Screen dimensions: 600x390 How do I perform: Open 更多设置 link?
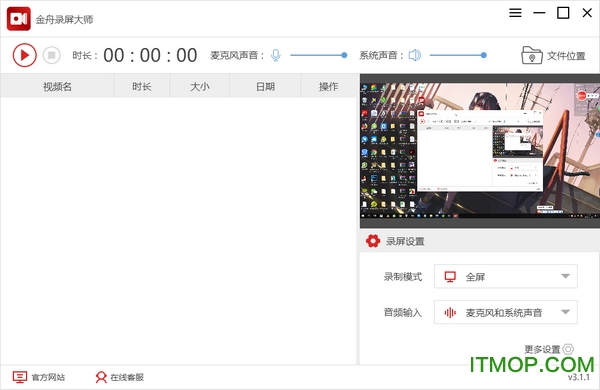[x=549, y=349]
